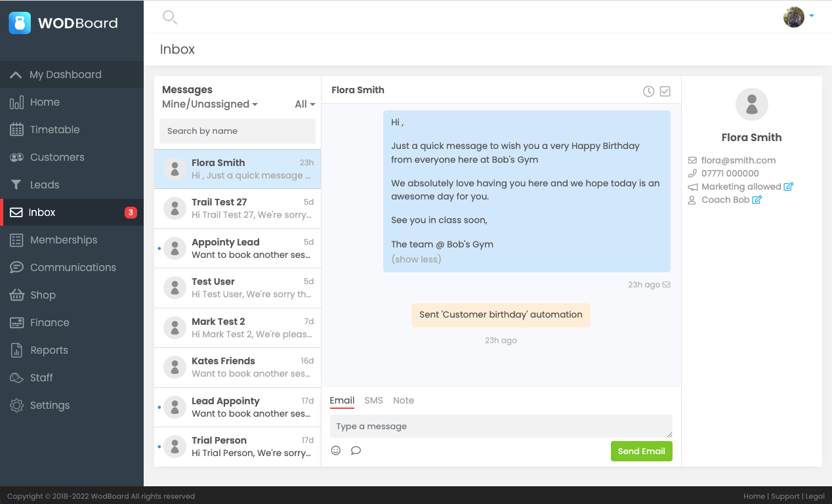Image resolution: width=832 pixels, height=504 pixels.
Task: Collapse the My Dashboard section
Action: tap(65, 74)
